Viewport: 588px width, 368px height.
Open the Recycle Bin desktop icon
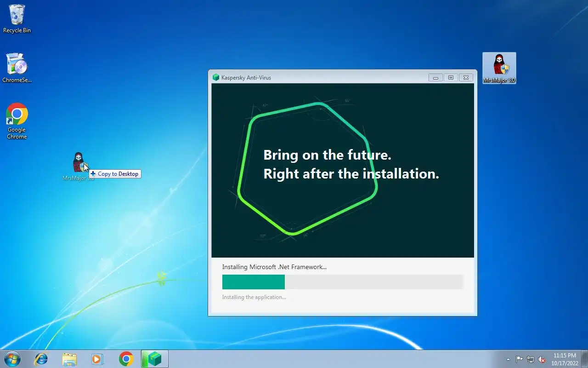tap(17, 19)
